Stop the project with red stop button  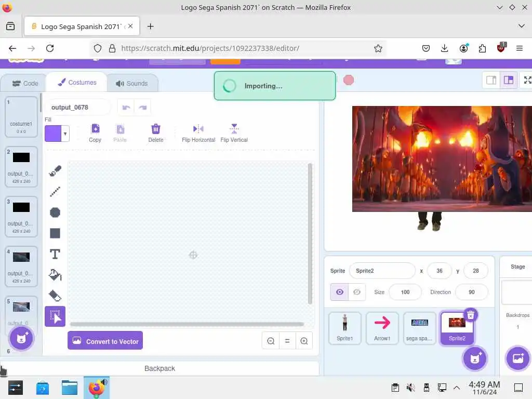349,81
